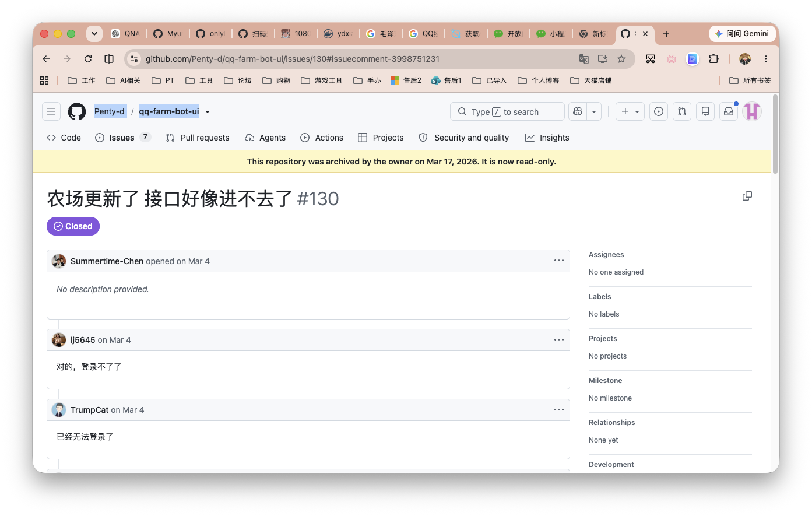Open the issues shortcut icon in header

coord(659,111)
